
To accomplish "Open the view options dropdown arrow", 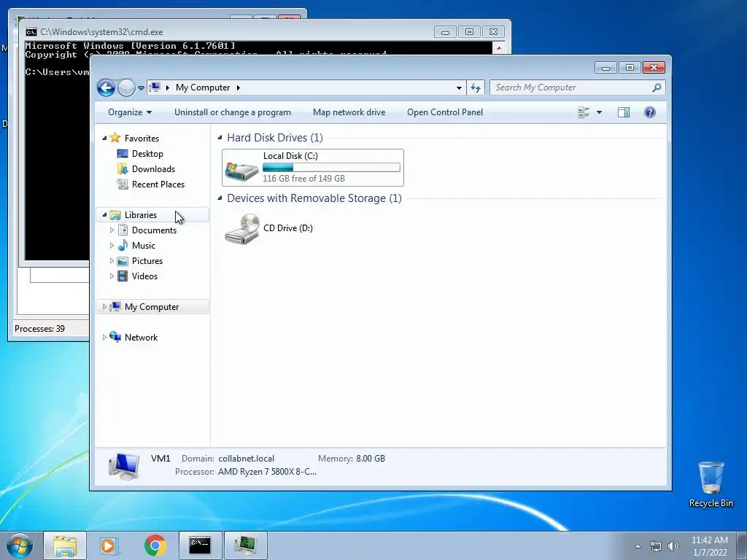I will (x=600, y=112).
